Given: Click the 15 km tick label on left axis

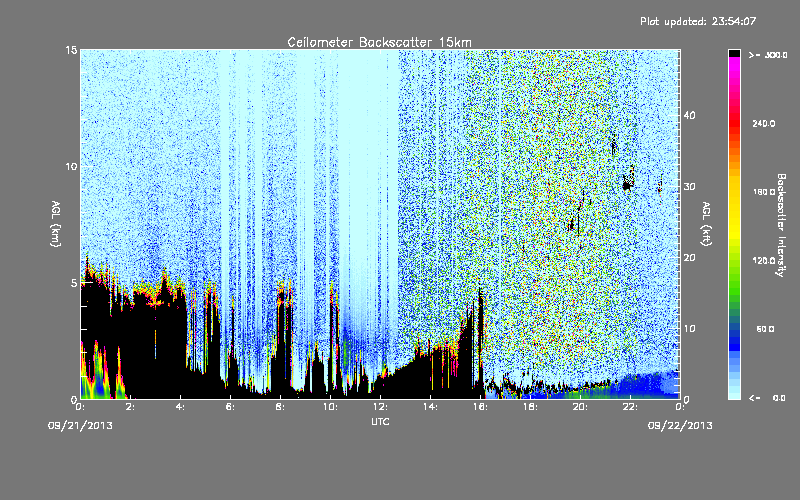Looking at the screenshot, I should click(71, 51).
